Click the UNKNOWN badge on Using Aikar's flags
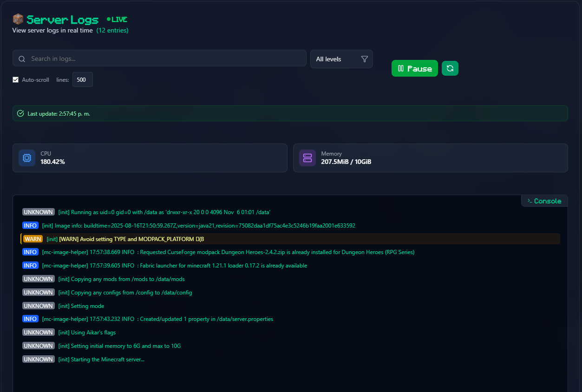582x392 pixels. point(39,333)
